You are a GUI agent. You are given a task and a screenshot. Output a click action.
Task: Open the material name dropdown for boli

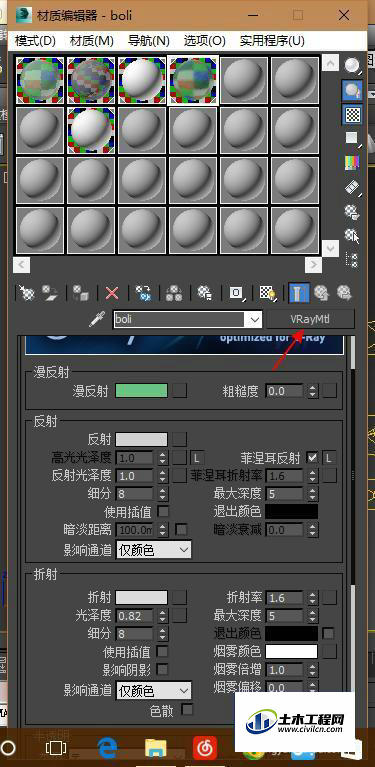254,320
